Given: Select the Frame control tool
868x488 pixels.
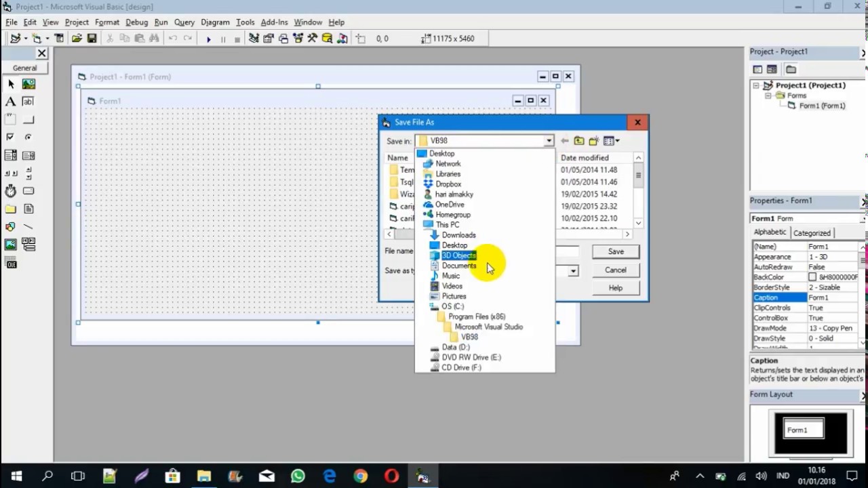Looking at the screenshot, I should click(x=11, y=119).
